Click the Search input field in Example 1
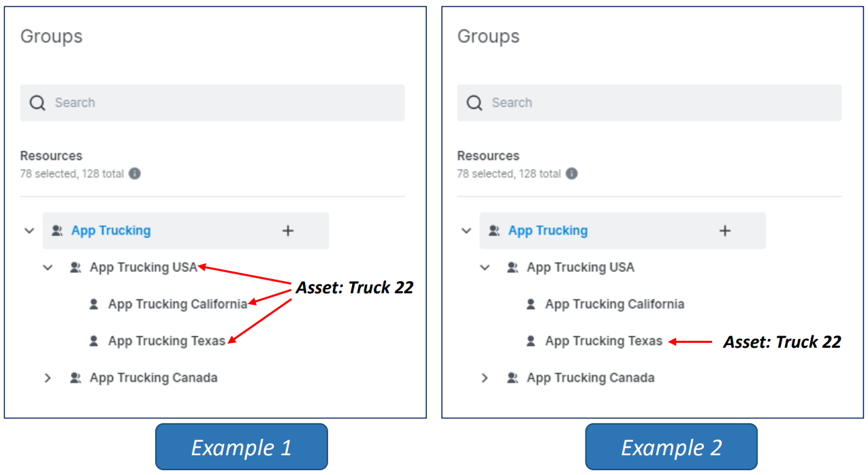Screen dimensions: 868x475 point(211,102)
